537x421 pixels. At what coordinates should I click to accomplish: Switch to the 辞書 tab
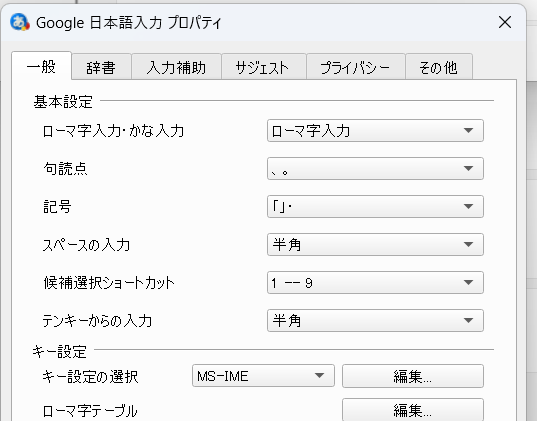[101, 67]
